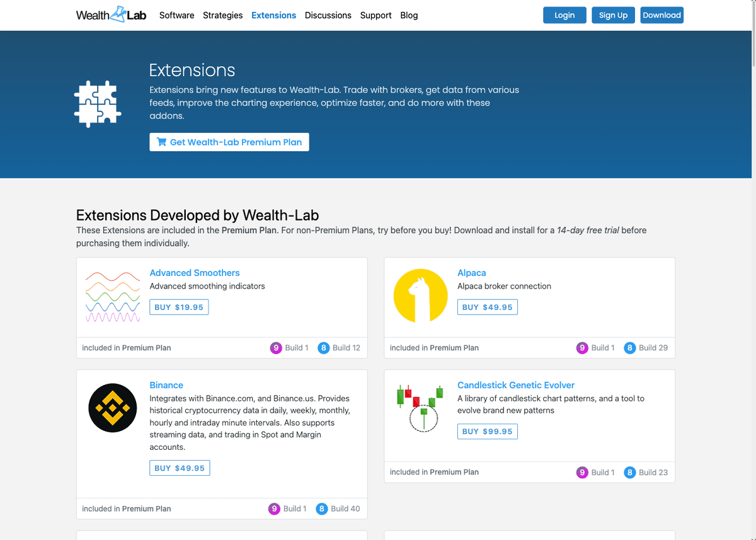Click Get Wealth-Lab Premium Plan button
This screenshot has width=756, height=540.
229,142
